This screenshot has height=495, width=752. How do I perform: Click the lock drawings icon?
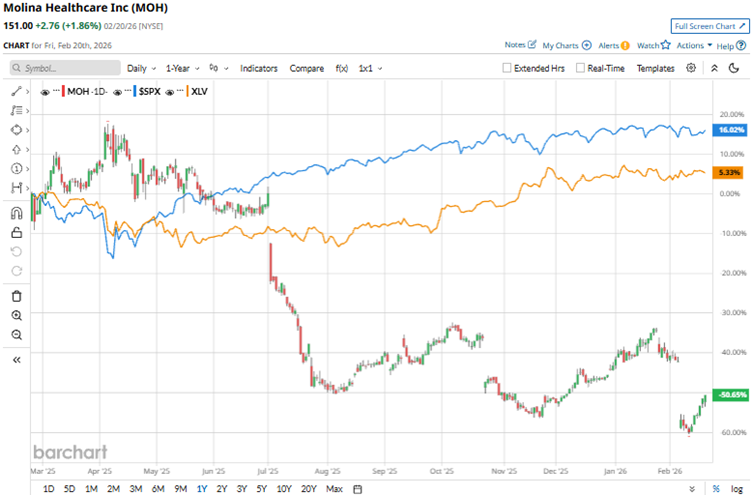16,232
